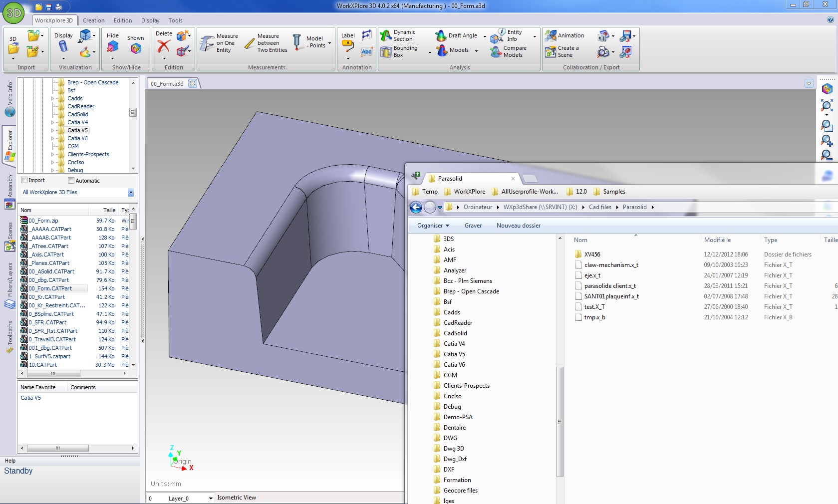Open the All WorkXplore 3D Files dropdown
838x504 pixels.
(131, 193)
